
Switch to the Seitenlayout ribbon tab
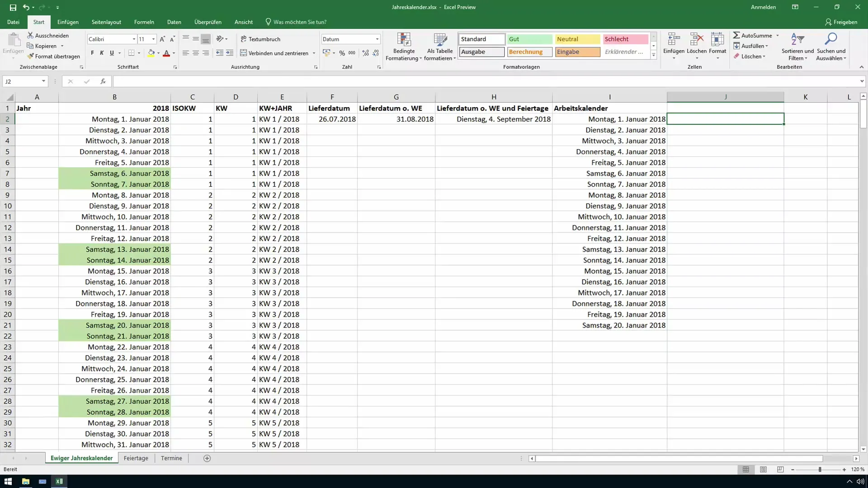coord(106,22)
